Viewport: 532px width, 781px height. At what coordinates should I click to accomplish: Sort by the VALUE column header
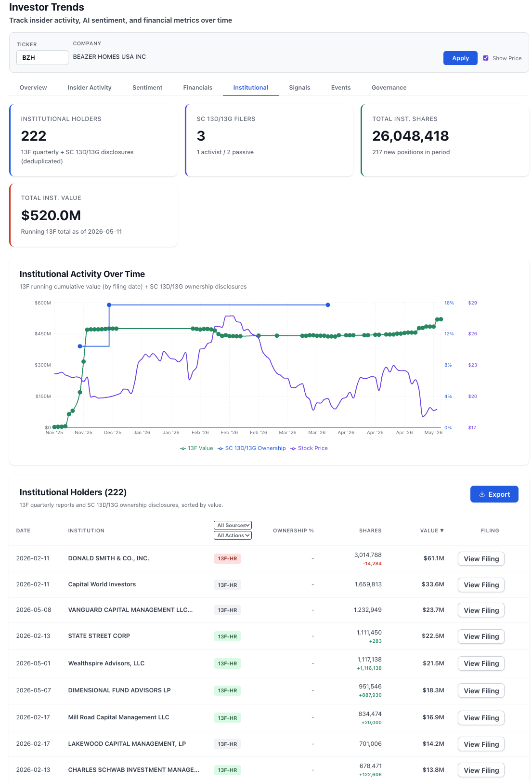coord(432,530)
